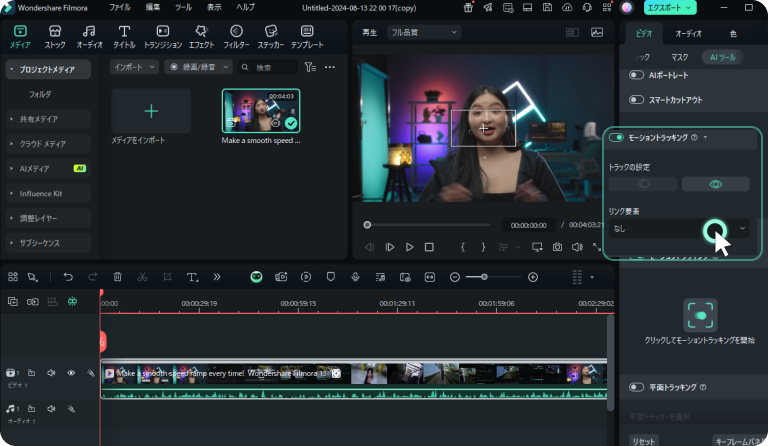Open the トランジション (Transitions) tool

tap(163, 37)
